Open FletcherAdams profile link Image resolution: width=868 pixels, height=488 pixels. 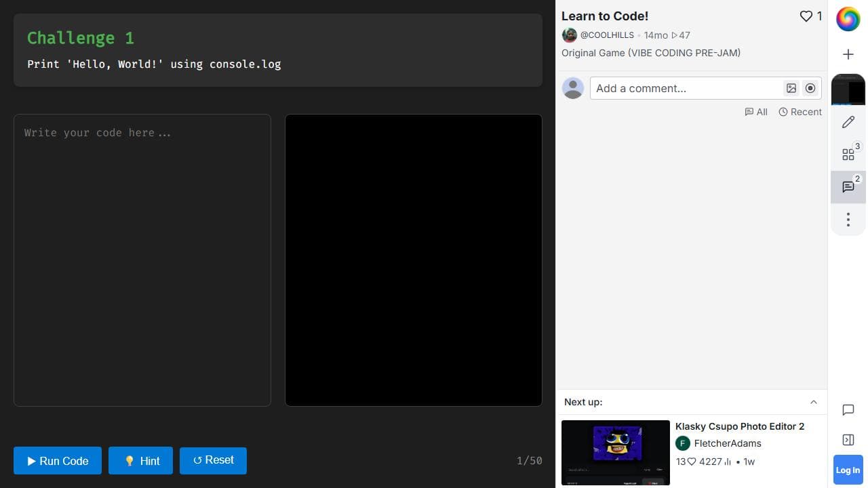click(x=728, y=443)
